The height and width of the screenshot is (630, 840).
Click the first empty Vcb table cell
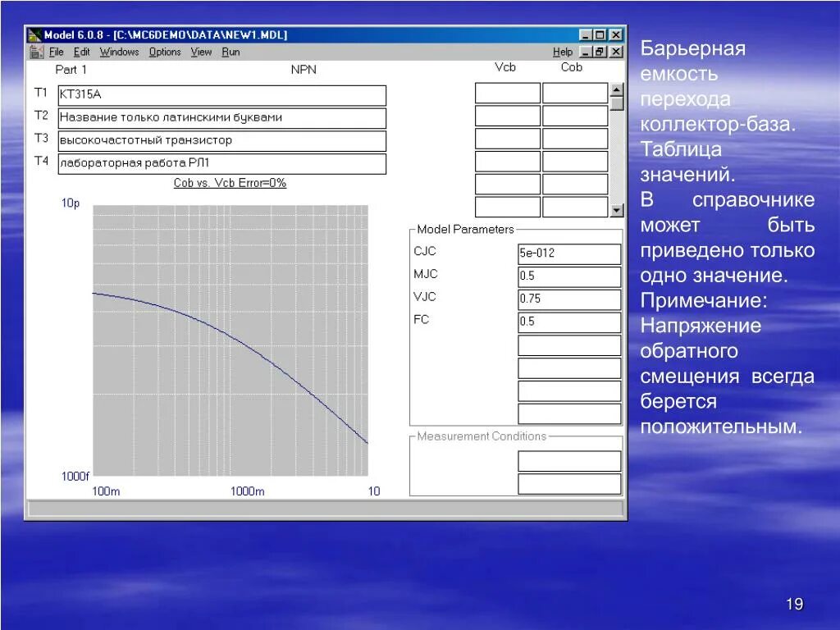(x=507, y=93)
